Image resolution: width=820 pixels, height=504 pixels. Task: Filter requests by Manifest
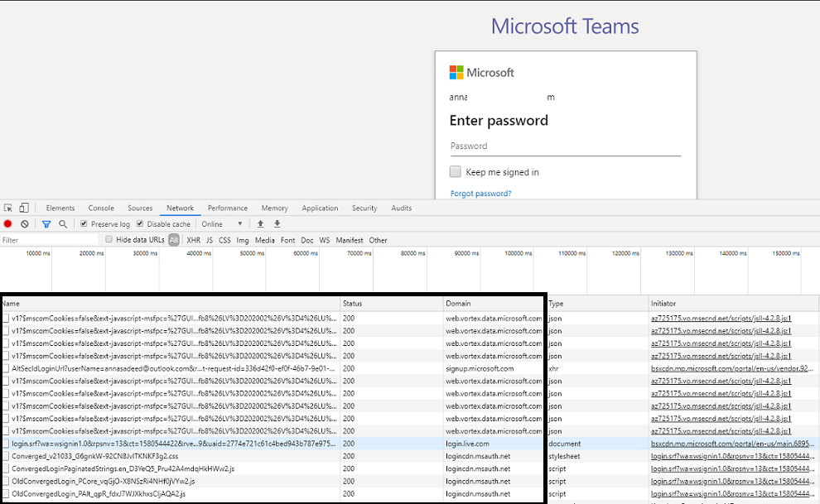tap(350, 240)
